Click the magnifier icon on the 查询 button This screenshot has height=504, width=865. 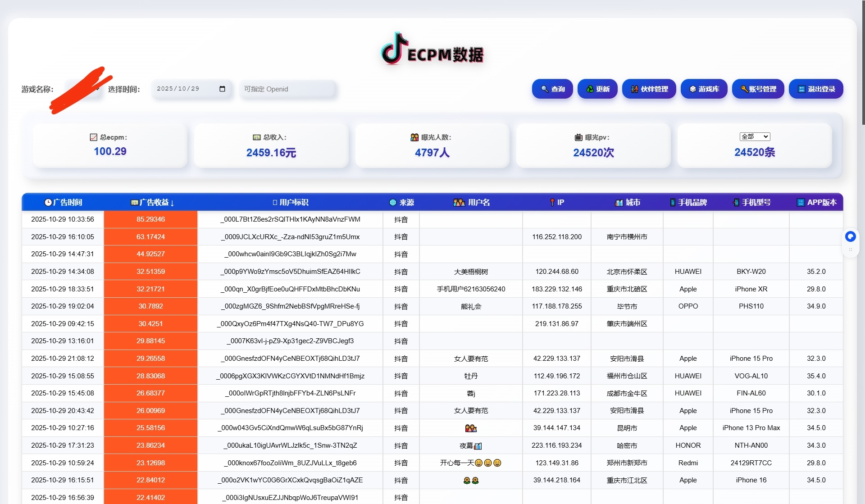pyautogui.click(x=543, y=89)
